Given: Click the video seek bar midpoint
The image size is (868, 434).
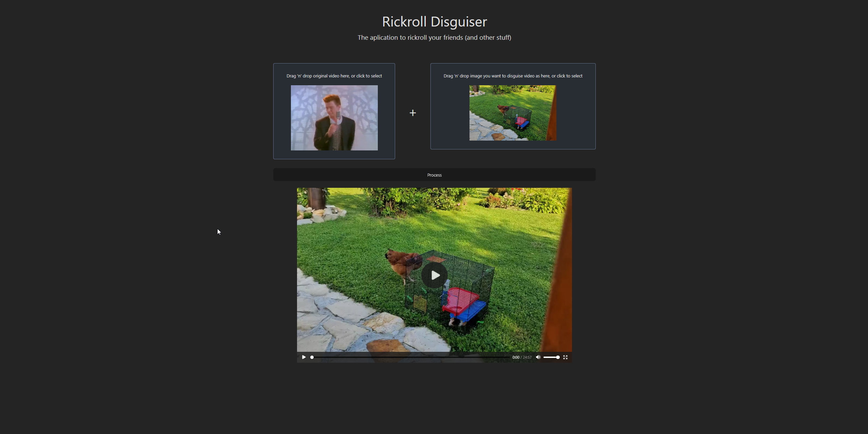Looking at the screenshot, I should pos(410,357).
